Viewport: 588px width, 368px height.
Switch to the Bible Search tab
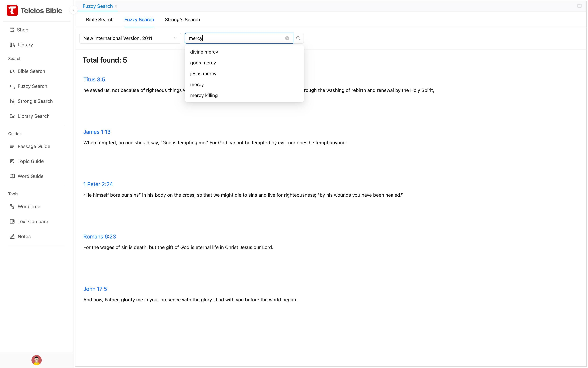point(100,20)
